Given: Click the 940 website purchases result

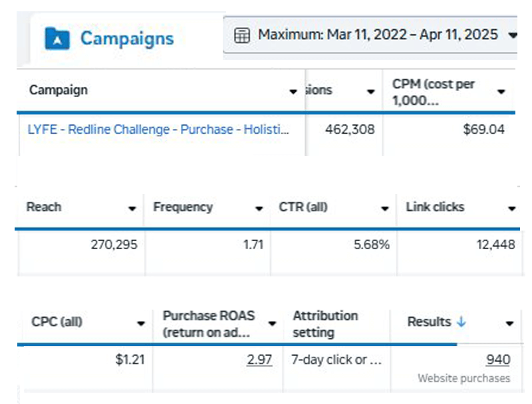Looking at the screenshot, I should [497, 360].
